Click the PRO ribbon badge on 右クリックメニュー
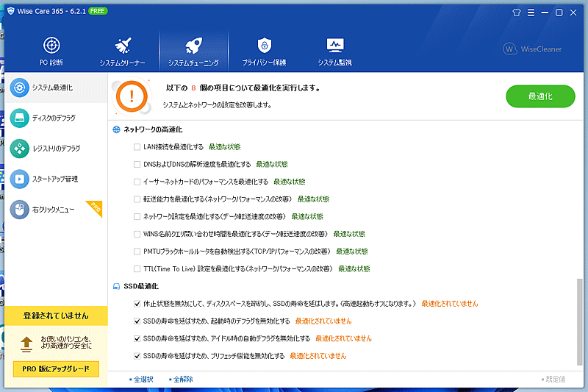Viewport: 588px width, 392px height. pyautogui.click(x=96, y=208)
